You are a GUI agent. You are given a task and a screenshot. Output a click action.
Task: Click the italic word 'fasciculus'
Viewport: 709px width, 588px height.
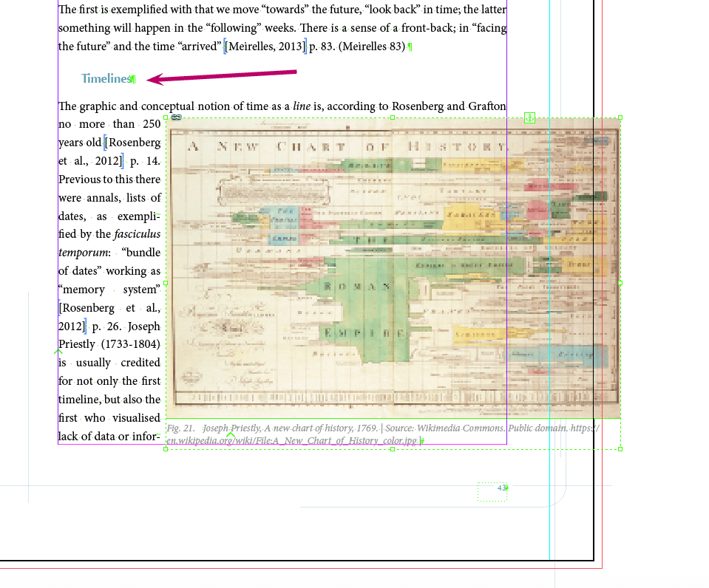pos(137,234)
